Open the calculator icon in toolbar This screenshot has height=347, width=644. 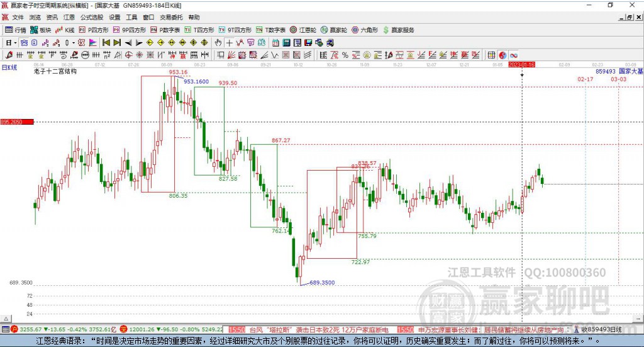pos(286,43)
